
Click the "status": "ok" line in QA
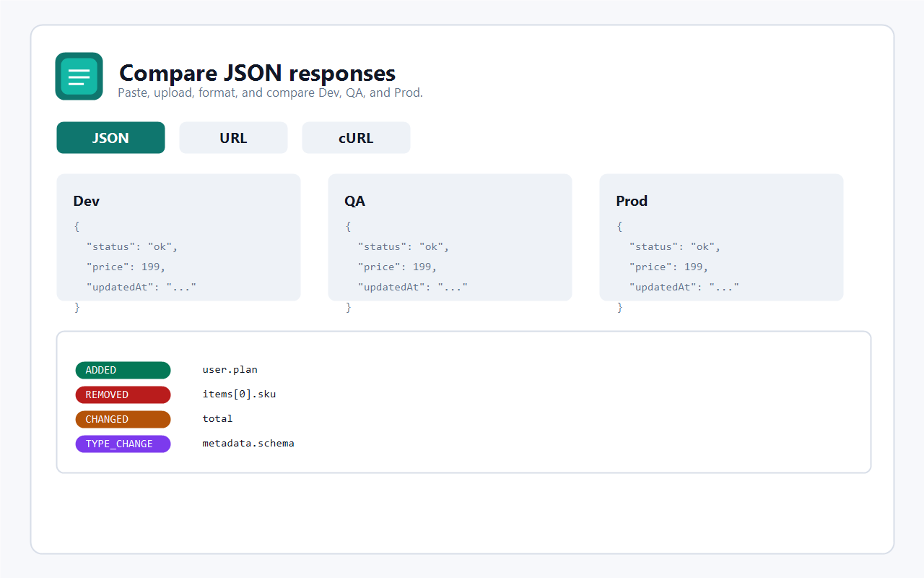click(404, 246)
